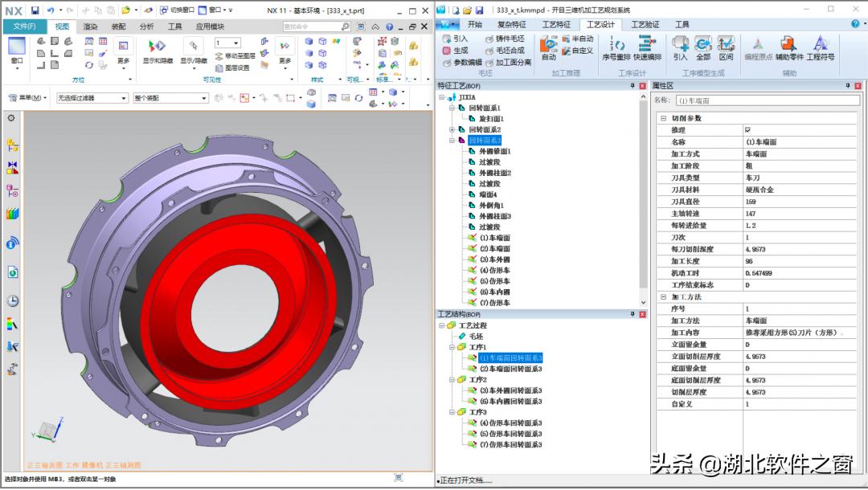This screenshot has width=868, height=490.
Task: Click 参数编辑 parameter edit button
Action: [462, 63]
